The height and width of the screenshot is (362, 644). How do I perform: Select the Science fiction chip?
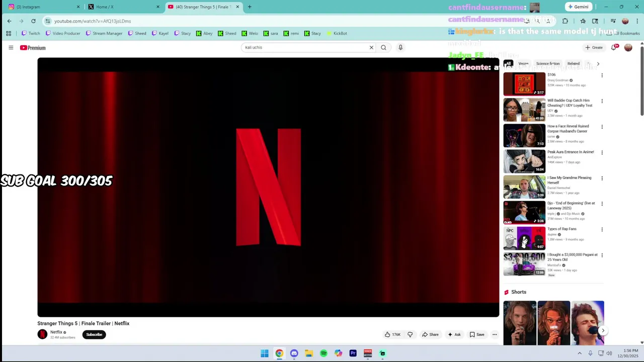click(x=548, y=64)
